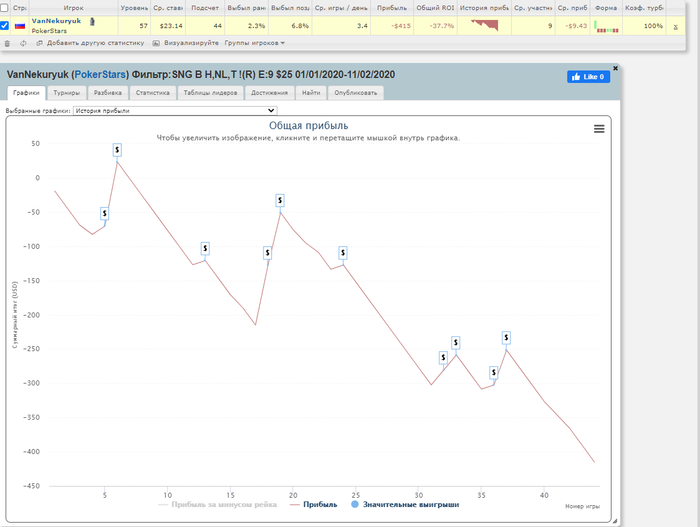Sort by the Игрок column header
700x527 pixels.
[x=73, y=8]
